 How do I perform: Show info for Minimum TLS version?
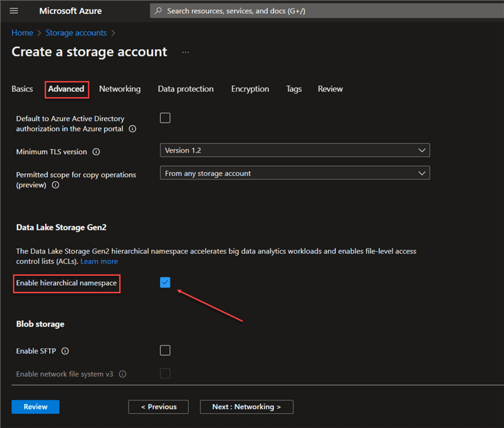coord(96,152)
